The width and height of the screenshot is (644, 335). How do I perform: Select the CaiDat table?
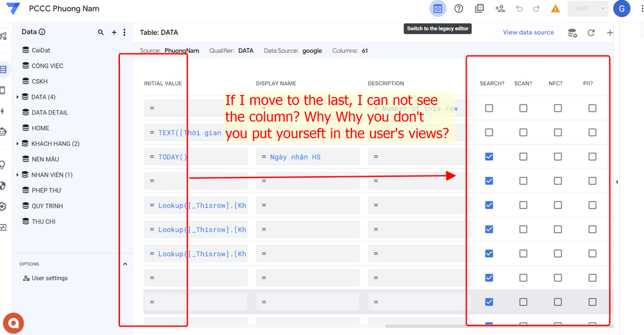pos(41,50)
